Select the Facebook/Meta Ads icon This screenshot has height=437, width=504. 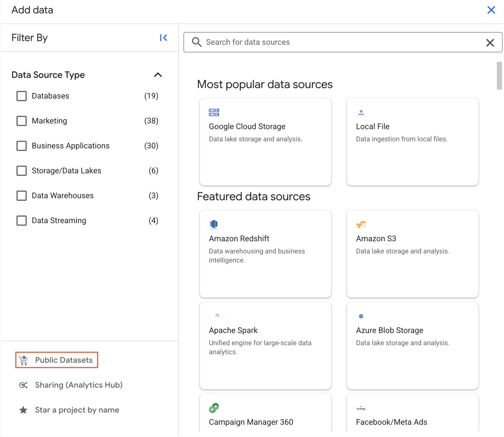(x=361, y=408)
